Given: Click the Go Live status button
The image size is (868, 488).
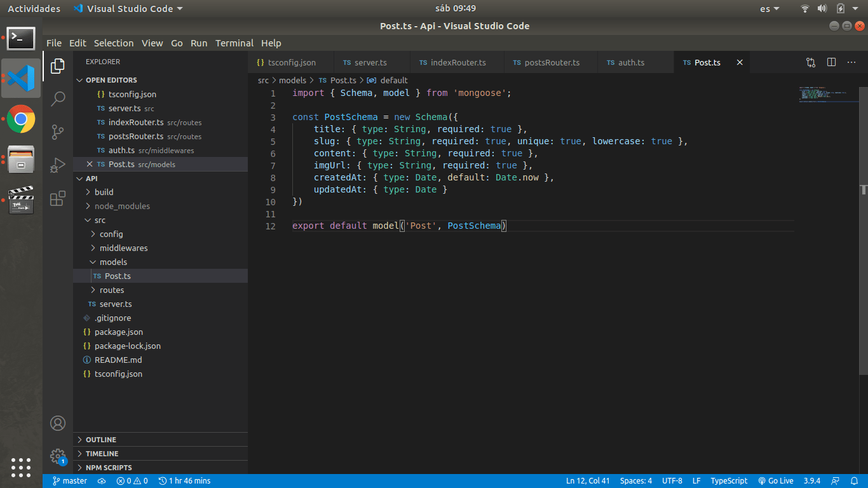Looking at the screenshot, I should [x=776, y=481].
